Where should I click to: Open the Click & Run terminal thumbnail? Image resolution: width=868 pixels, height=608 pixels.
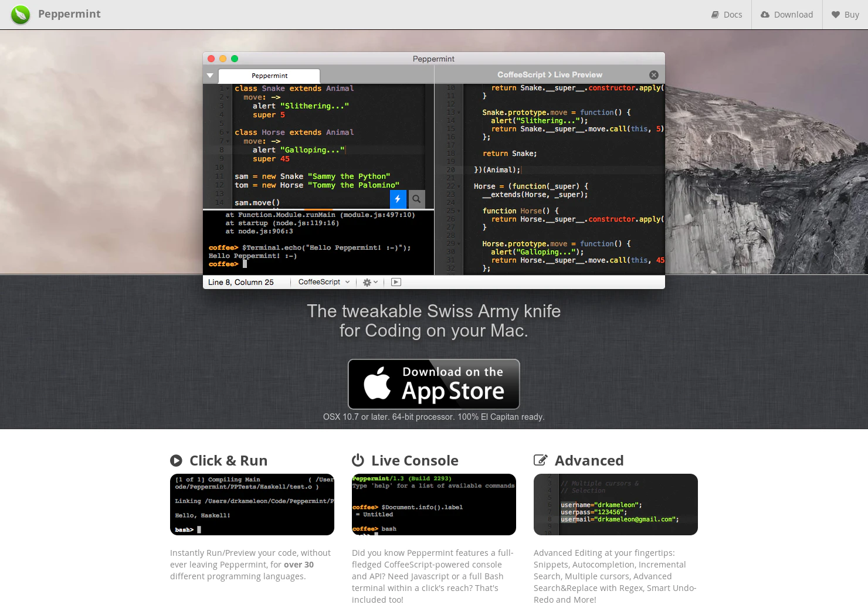pos(252,504)
